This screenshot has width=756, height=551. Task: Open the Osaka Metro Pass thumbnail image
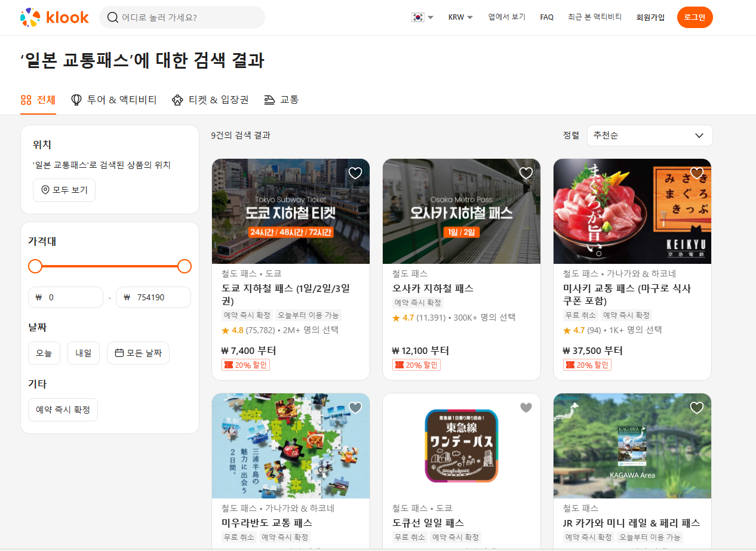click(462, 211)
